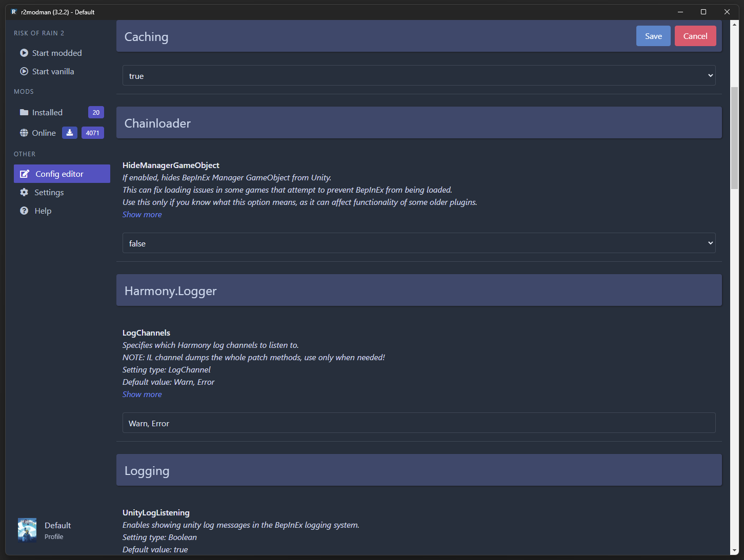This screenshot has width=744, height=560.
Task: Click the download icon next to Online
Action: [x=70, y=133]
